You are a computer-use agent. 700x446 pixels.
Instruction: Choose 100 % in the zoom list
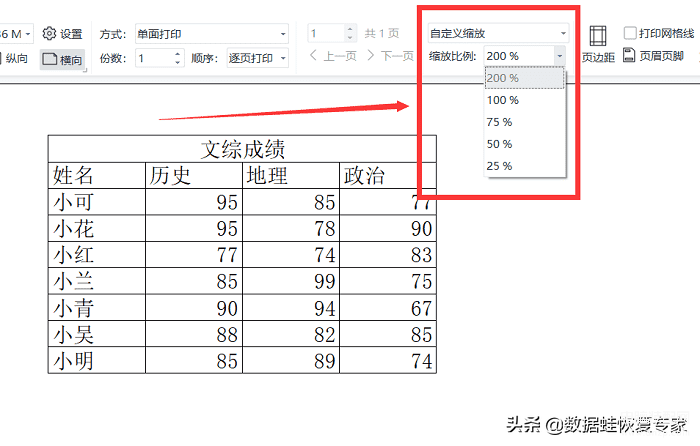coord(525,100)
